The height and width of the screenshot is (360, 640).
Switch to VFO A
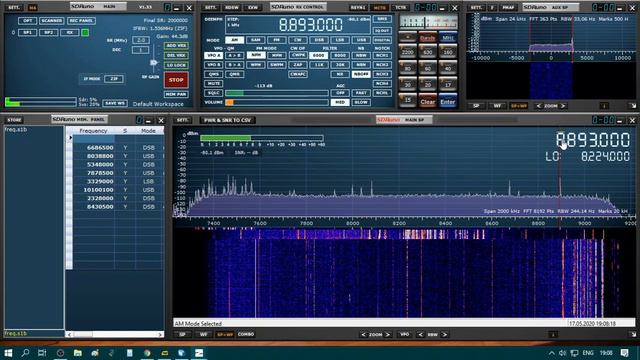(x=213, y=55)
